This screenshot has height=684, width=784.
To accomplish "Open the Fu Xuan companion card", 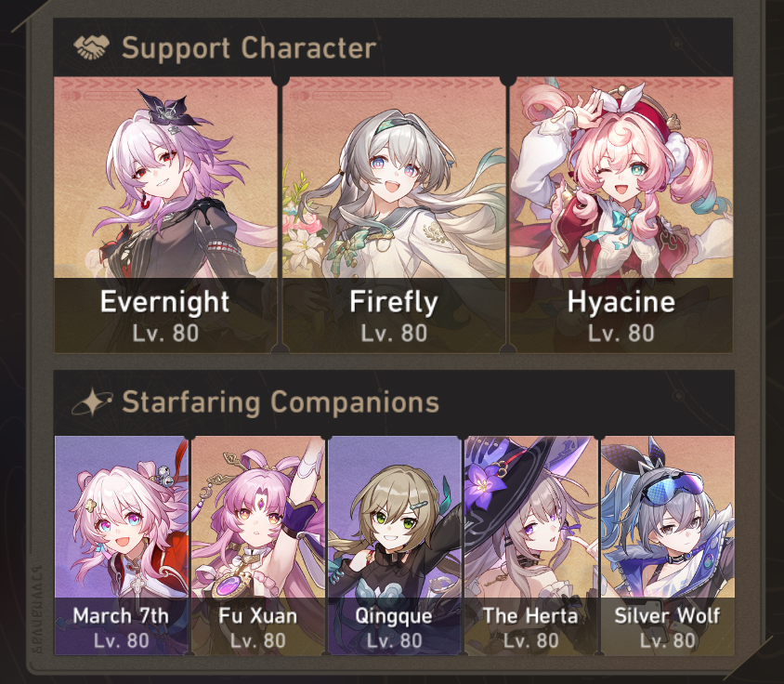I will [258, 546].
